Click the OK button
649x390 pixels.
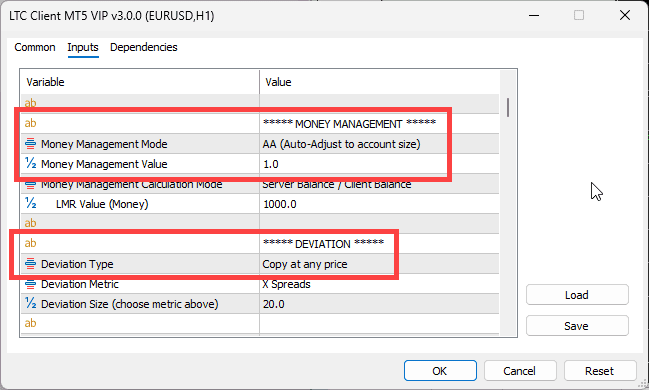tap(440, 371)
